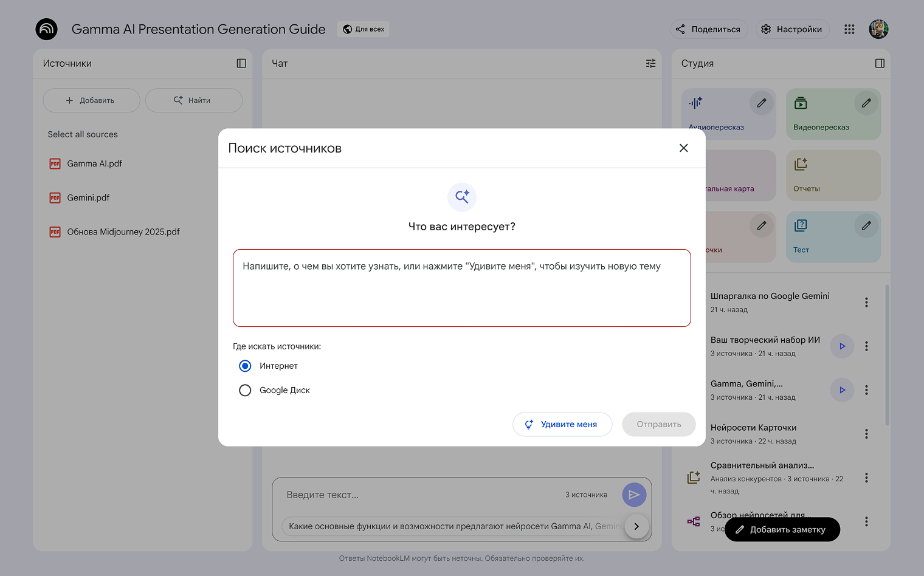Viewport: 924px width, 576px height.
Task: Click the Добавить заметку button
Action: pos(782,529)
